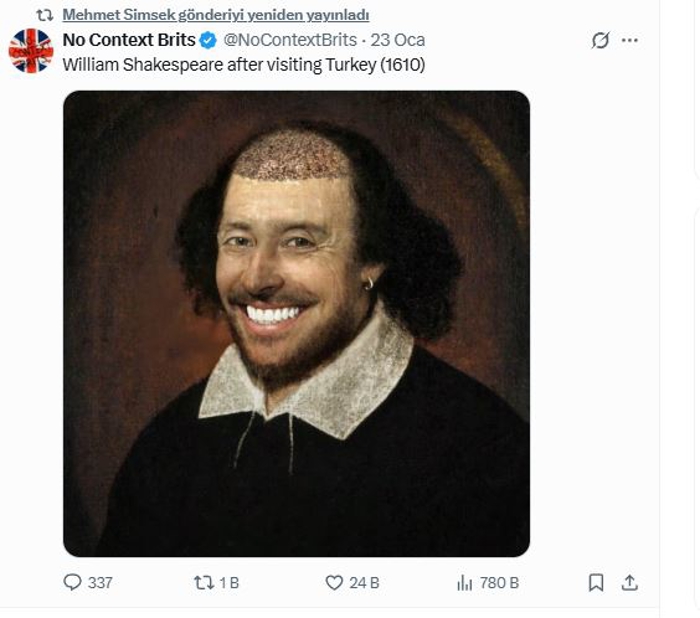Open the view analytics bar chart icon
Screen dimensions: 700x618
(464, 582)
